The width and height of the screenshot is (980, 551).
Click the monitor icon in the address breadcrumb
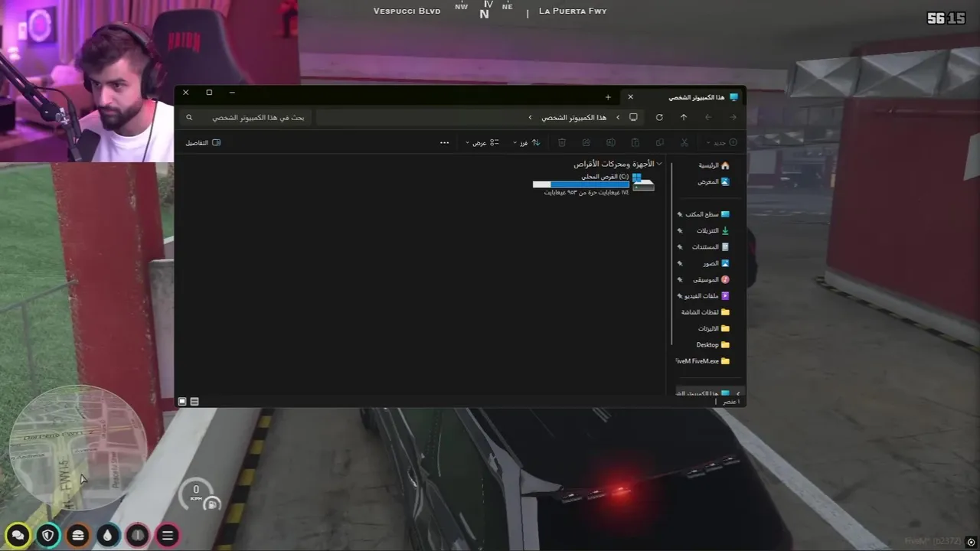point(633,117)
